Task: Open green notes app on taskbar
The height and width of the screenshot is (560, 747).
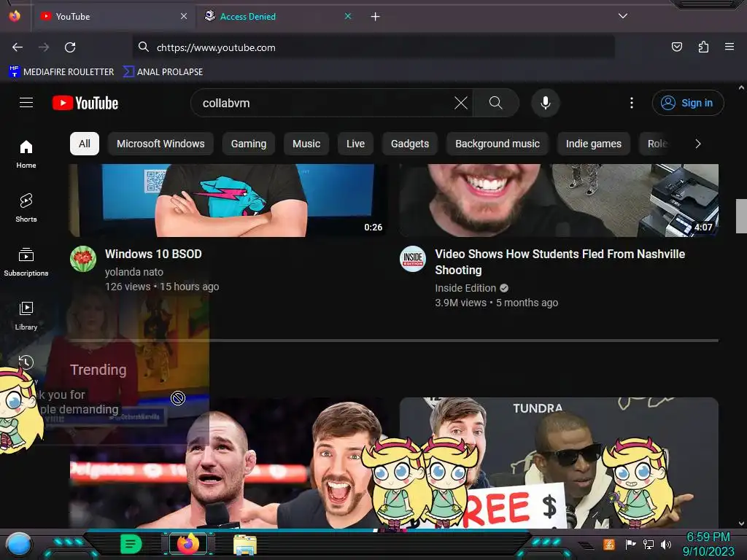Action: [x=131, y=544]
